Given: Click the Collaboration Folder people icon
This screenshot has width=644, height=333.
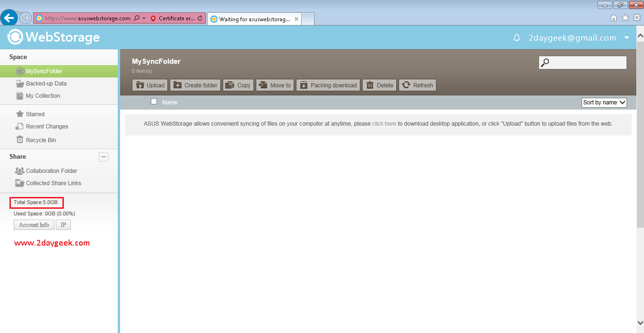Looking at the screenshot, I should pyautogui.click(x=20, y=171).
